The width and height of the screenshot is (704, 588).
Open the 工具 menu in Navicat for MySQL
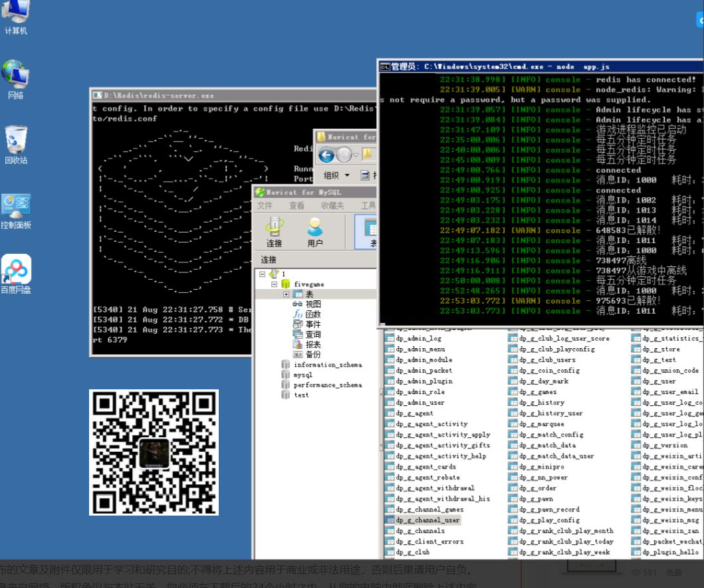pyautogui.click(x=368, y=205)
